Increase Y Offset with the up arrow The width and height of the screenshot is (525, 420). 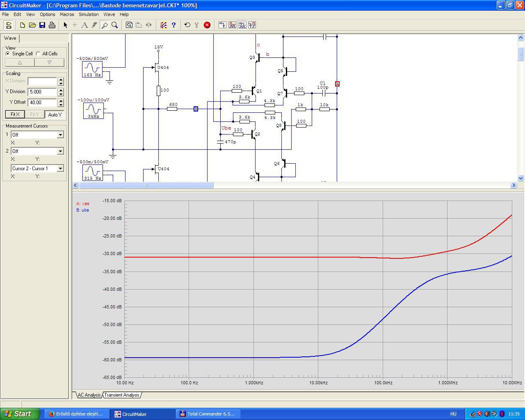[61, 100]
